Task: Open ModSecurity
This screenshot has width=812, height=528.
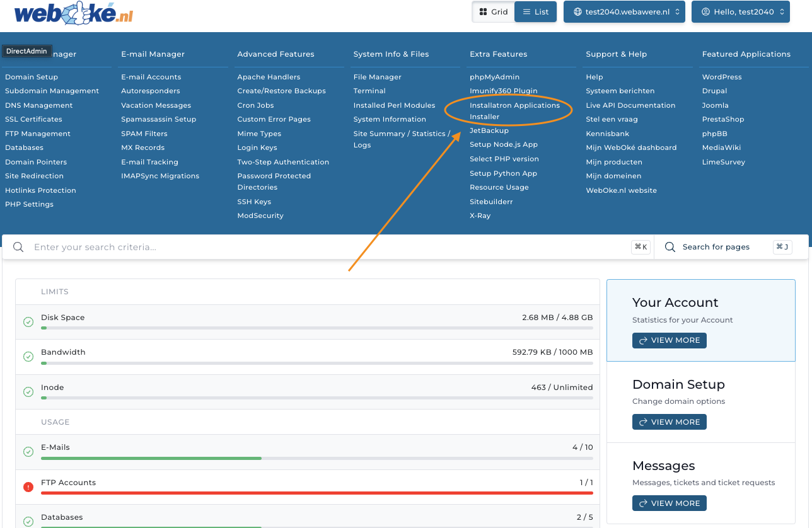Action: 260,215
